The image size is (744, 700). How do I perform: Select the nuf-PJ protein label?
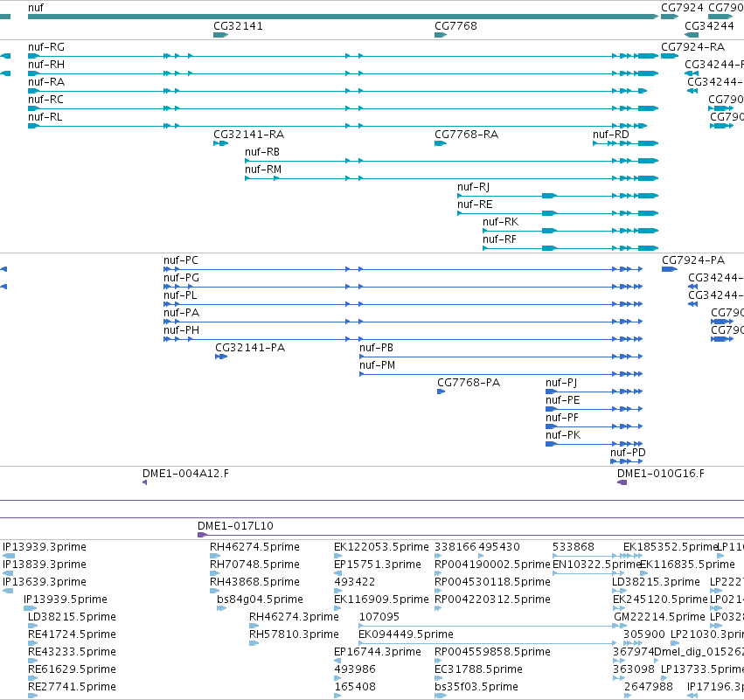[x=561, y=383]
